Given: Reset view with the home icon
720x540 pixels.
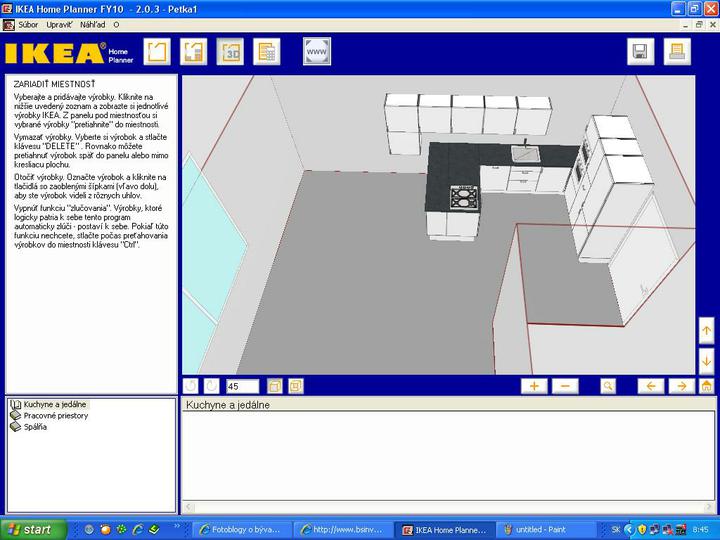Looking at the screenshot, I should click(706, 386).
